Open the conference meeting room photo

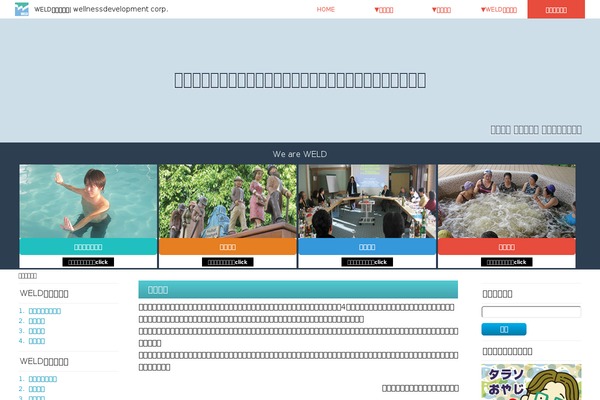367,201
